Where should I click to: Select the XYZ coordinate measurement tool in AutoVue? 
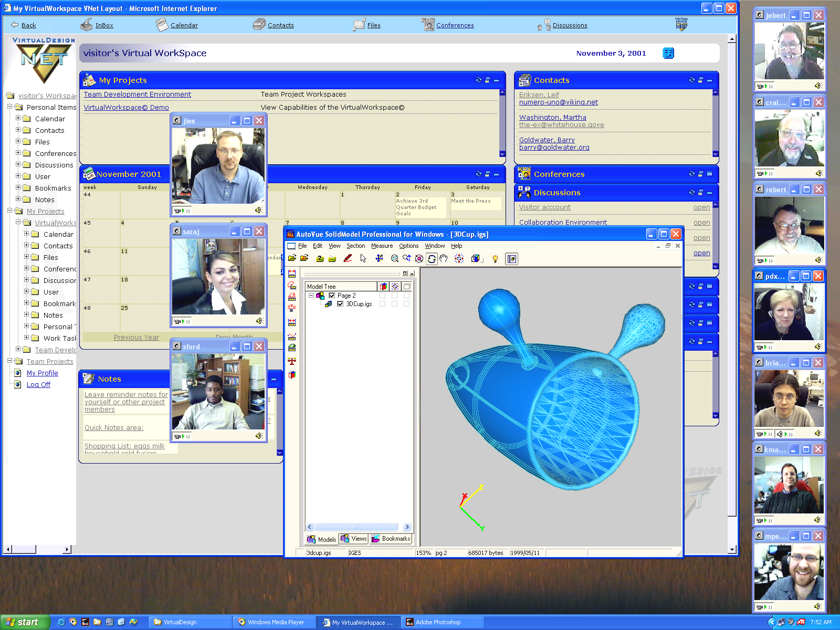pos(292,308)
